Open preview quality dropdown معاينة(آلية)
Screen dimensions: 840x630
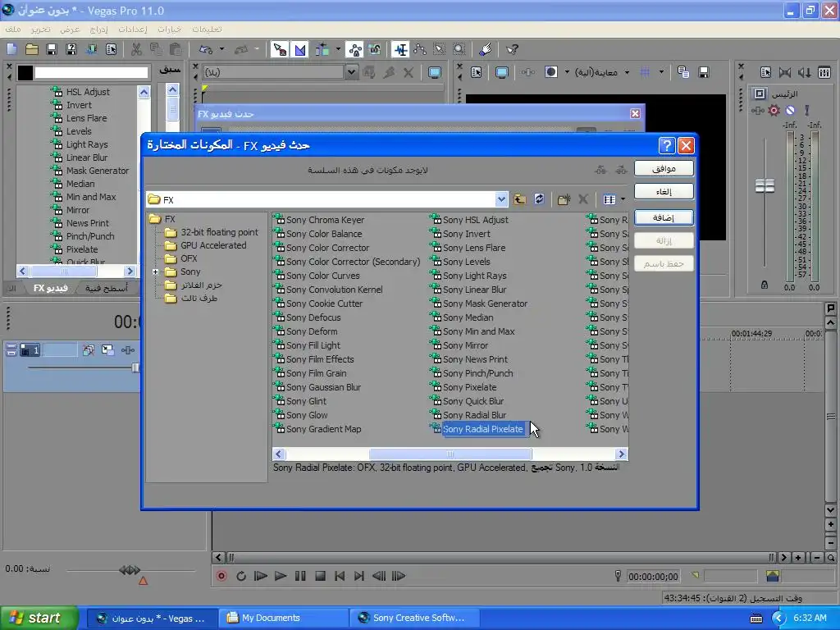tap(601, 72)
